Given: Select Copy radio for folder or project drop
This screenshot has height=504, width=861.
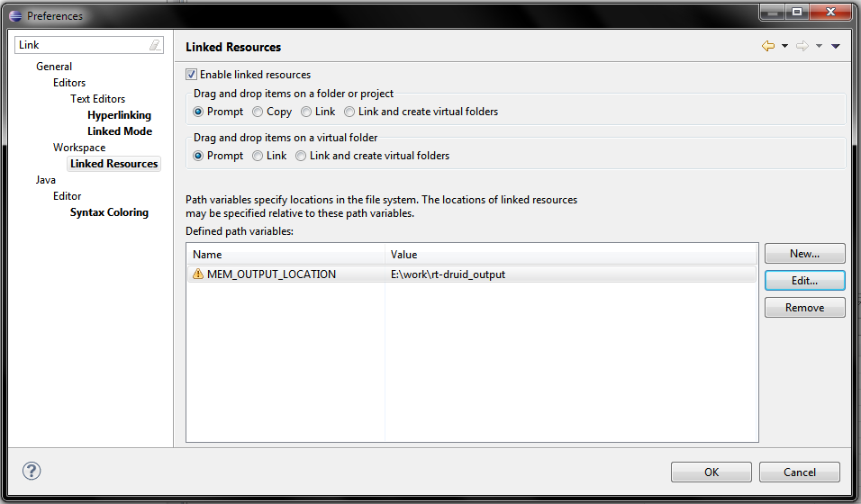Looking at the screenshot, I should 258,112.
